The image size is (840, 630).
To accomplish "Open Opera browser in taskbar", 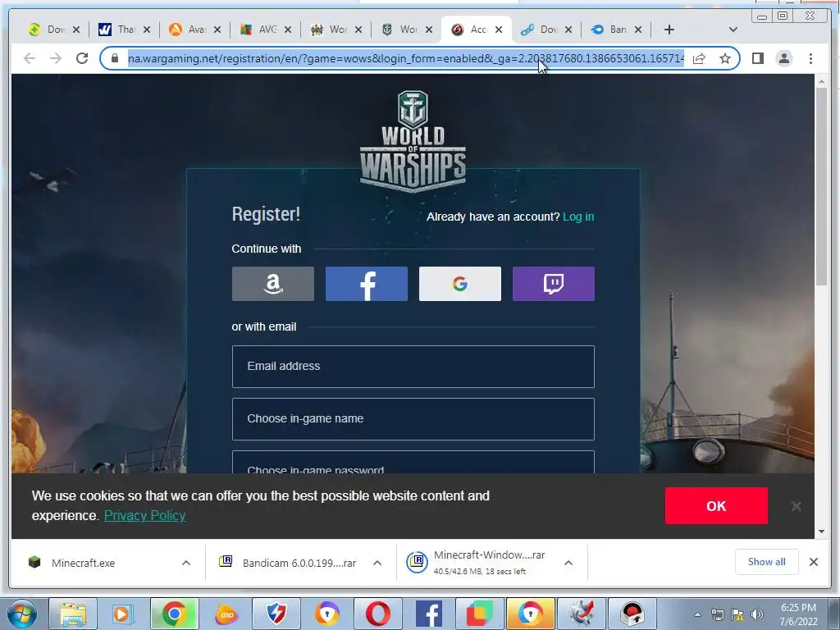I will [x=377, y=614].
